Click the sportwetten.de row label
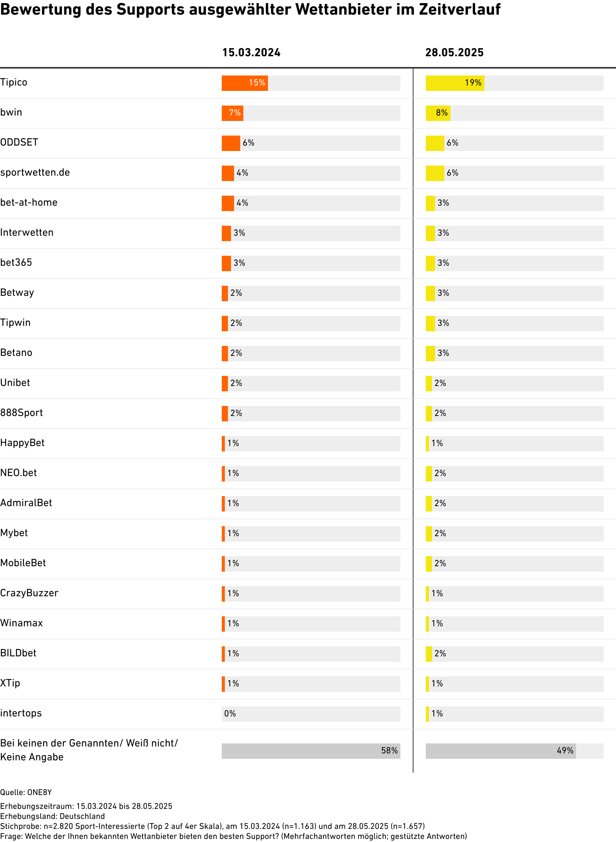Screen dimensions: 616x842 pos(35,173)
